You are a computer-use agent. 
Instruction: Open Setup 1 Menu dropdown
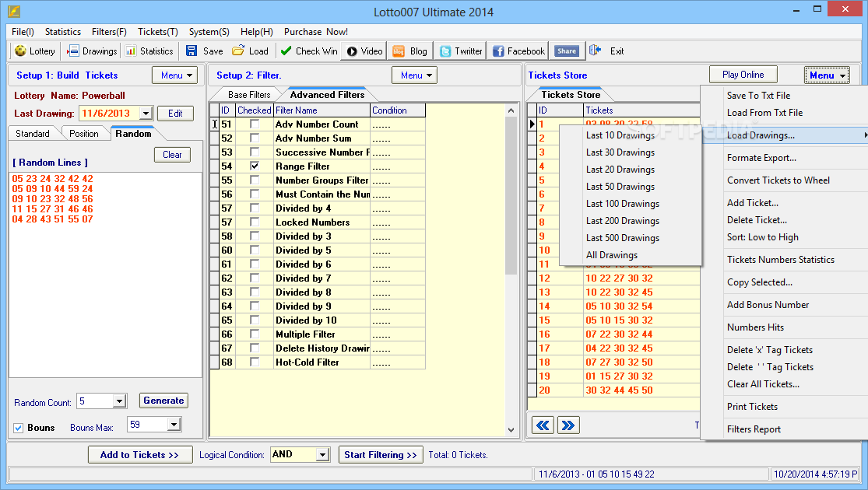[175, 75]
